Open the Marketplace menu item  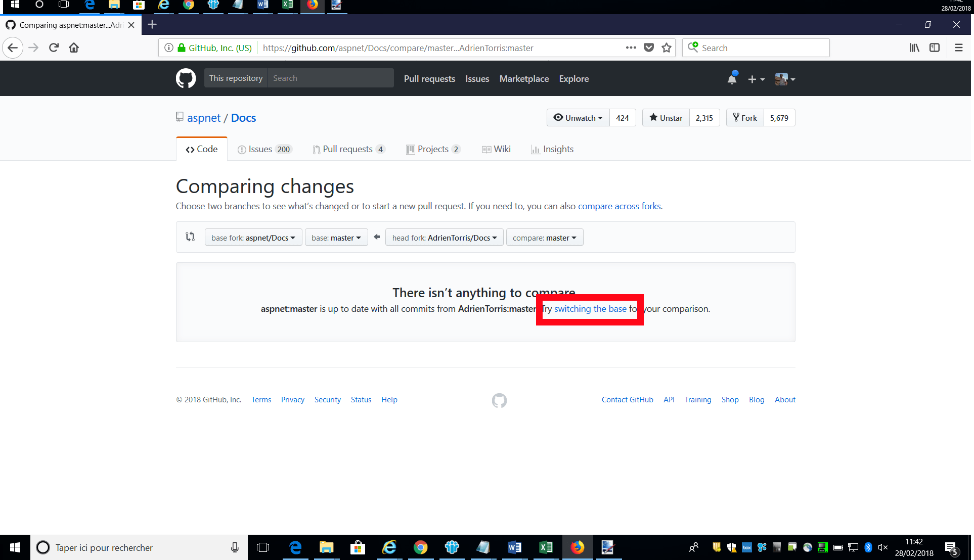click(524, 79)
